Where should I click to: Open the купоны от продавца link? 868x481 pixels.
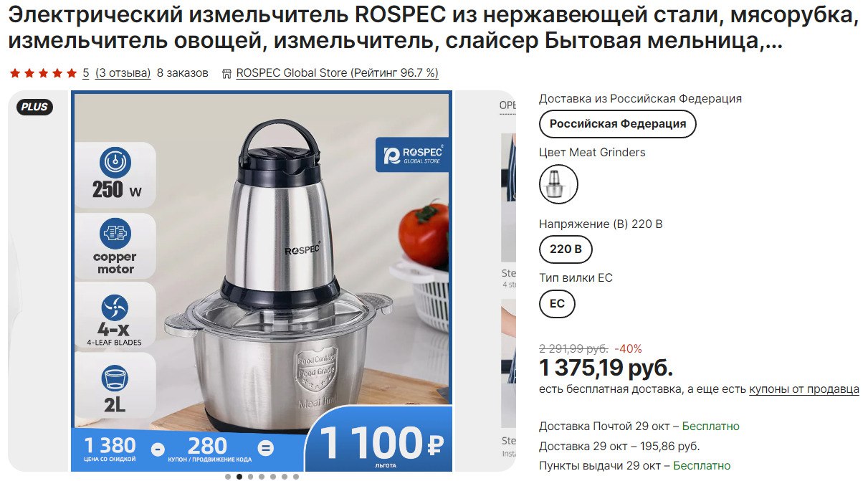click(x=804, y=389)
